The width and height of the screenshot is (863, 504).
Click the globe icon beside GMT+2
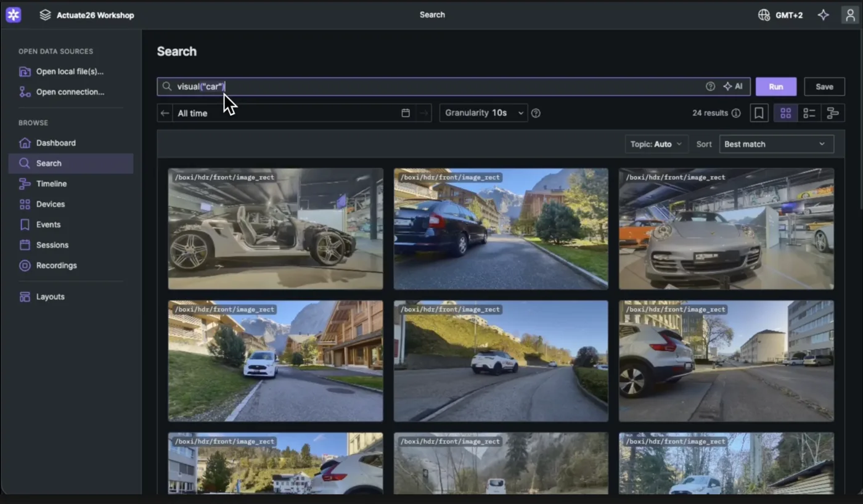pyautogui.click(x=764, y=15)
